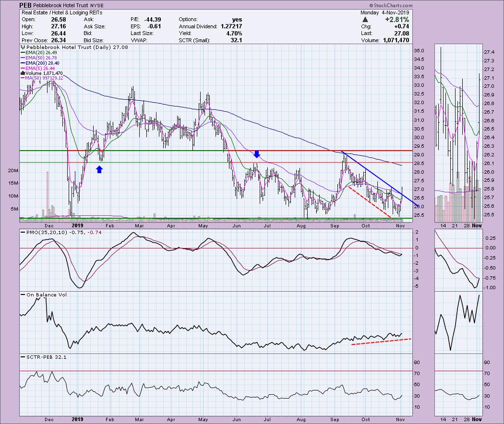
Task: Click the Pebblebrook Hotel Trust company name in the header
Action: (60, 5)
